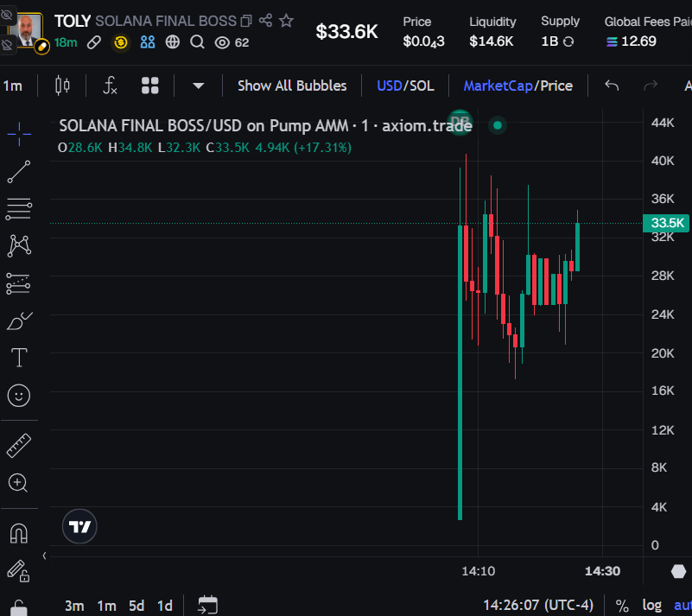The height and width of the screenshot is (616, 692).
Task: Expand the toolbar dropdown arrow
Action: point(198,86)
